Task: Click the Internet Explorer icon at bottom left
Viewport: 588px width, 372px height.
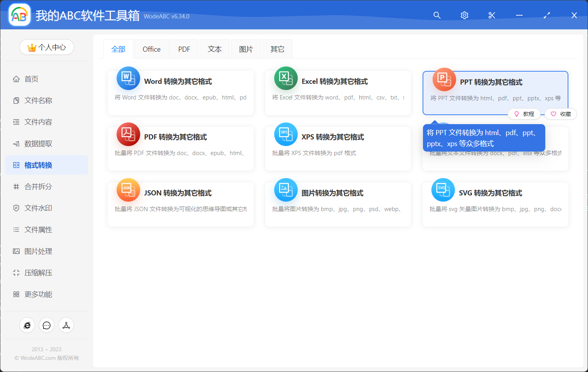Action: click(x=27, y=325)
